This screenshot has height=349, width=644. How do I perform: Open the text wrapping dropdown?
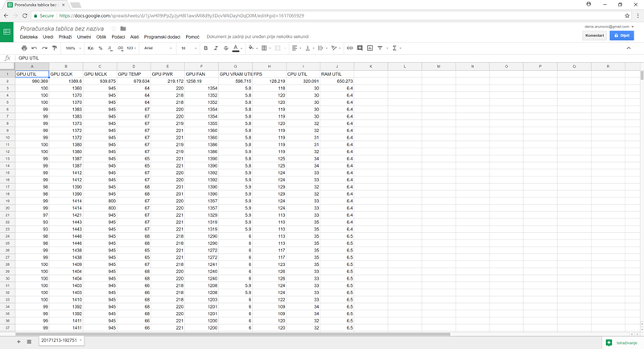322,48
